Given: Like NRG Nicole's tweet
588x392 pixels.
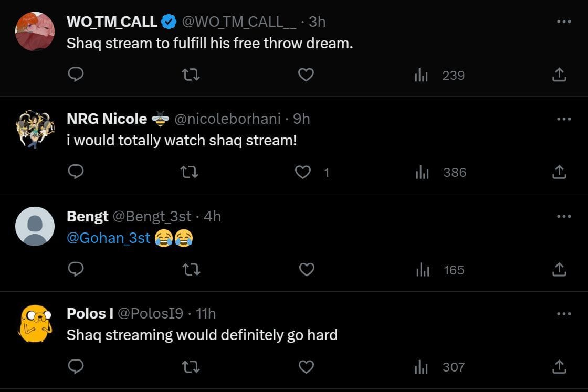Looking at the screenshot, I should tap(303, 172).
